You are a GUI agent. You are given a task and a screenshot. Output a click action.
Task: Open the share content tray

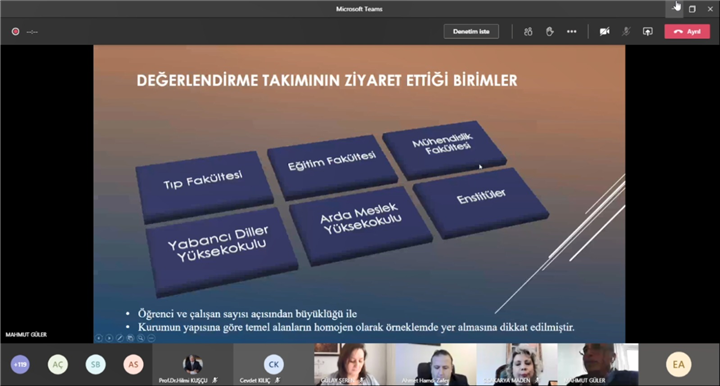[x=647, y=32]
